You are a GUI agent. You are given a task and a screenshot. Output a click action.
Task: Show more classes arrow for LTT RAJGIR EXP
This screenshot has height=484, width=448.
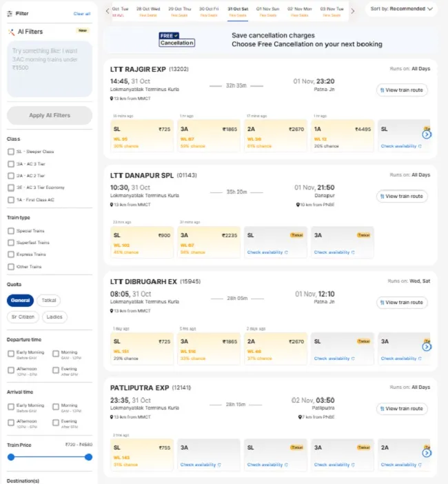coord(427,134)
